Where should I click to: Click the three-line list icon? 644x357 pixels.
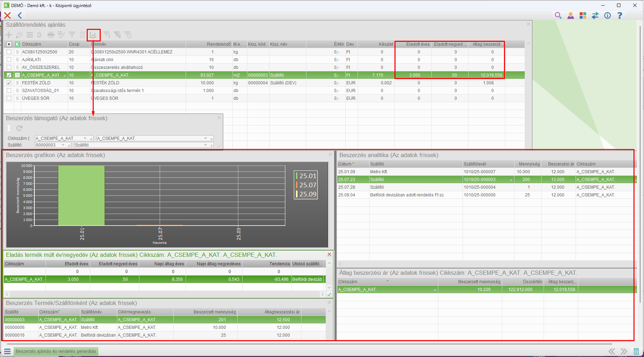pyautogui.click(x=30, y=35)
